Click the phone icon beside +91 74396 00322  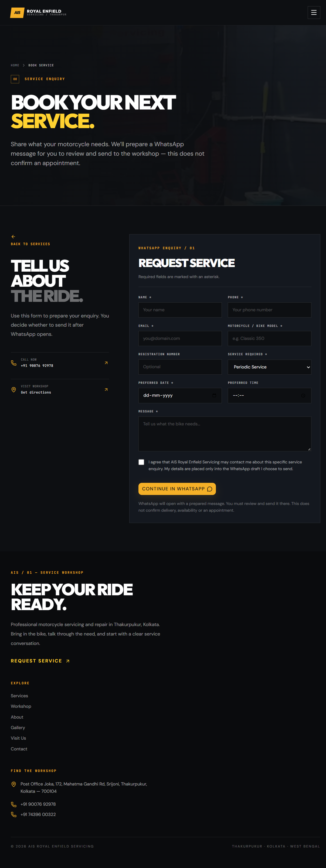click(14, 814)
